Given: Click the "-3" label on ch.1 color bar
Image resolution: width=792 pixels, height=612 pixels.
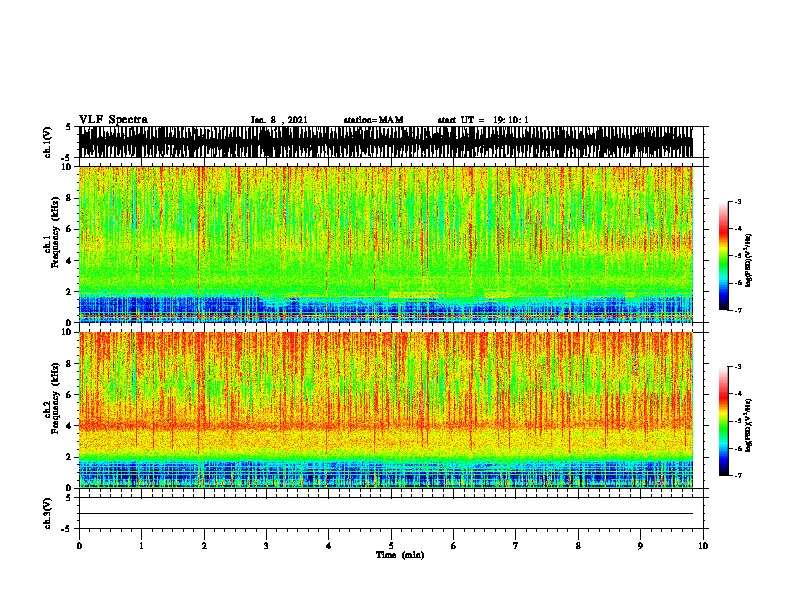Looking at the screenshot, I should click(737, 202).
